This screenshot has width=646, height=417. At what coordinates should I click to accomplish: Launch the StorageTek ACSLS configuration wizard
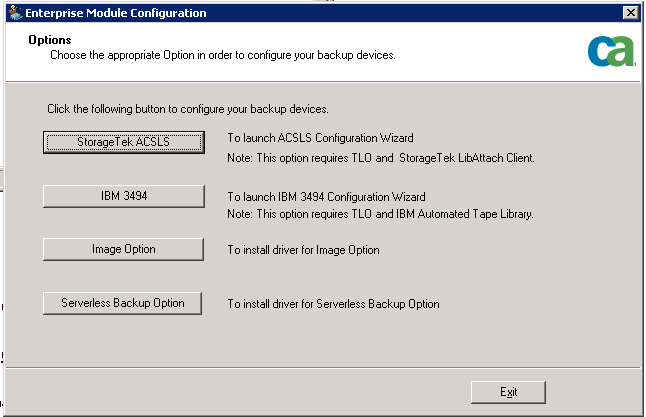click(124, 142)
